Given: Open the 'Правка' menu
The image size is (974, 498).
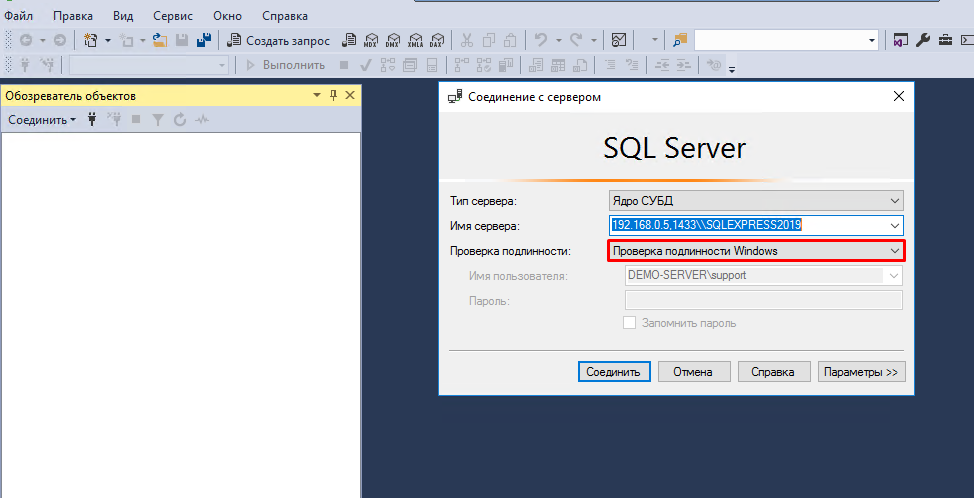Looking at the screenshot, I should [x=73, y=16].
